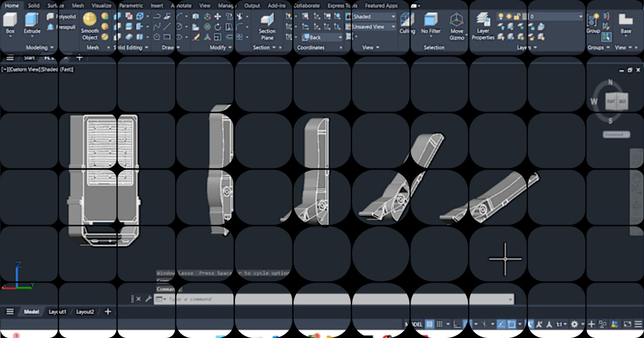
Task: Toggle 2D object snap in status bar
Action: click(x=511, y=324)
